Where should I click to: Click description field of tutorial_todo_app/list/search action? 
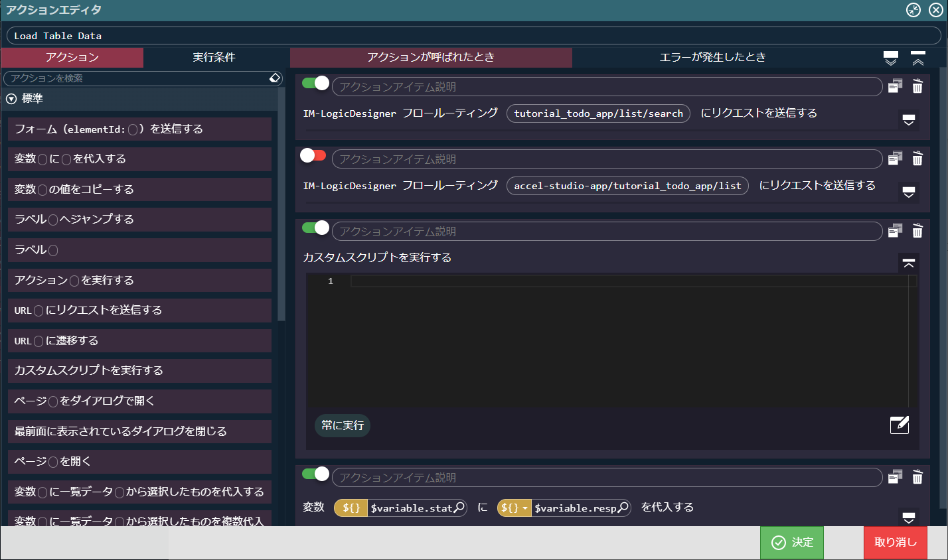pos(607,86)
